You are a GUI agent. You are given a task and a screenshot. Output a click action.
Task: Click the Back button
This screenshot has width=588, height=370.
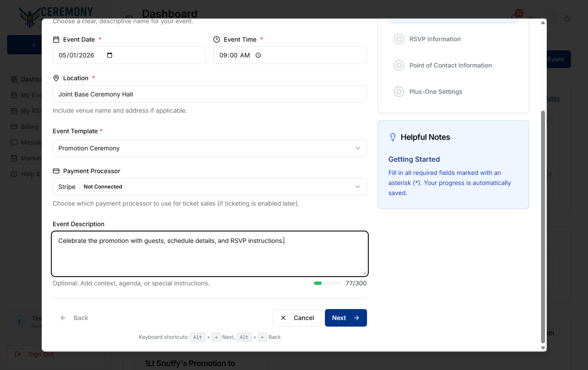tap(74, 318)
